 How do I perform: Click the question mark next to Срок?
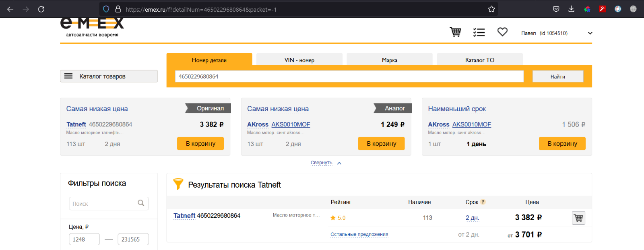pyautogui.click(x=483, y=202)
